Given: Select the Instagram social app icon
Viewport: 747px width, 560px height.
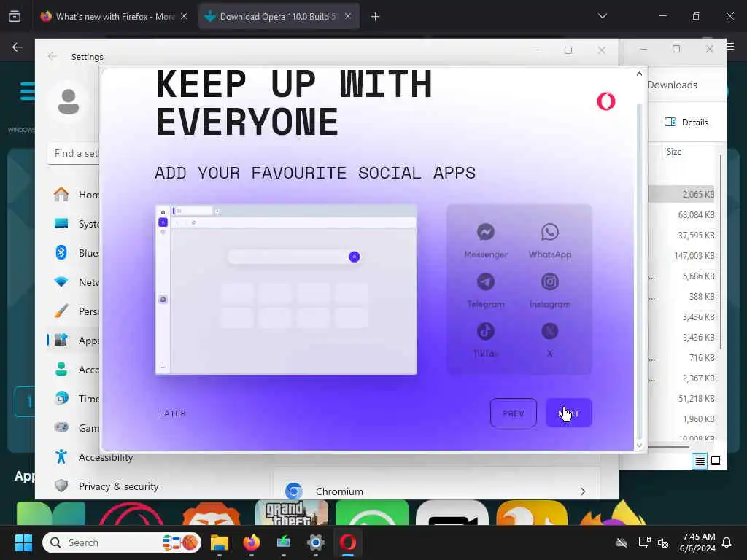Looking at the screenshot, I should [x=550, y=281].
